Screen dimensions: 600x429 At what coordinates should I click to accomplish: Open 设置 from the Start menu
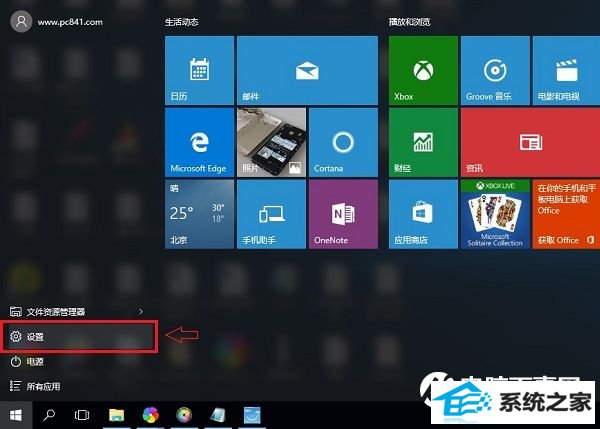(x=80, y=336)
